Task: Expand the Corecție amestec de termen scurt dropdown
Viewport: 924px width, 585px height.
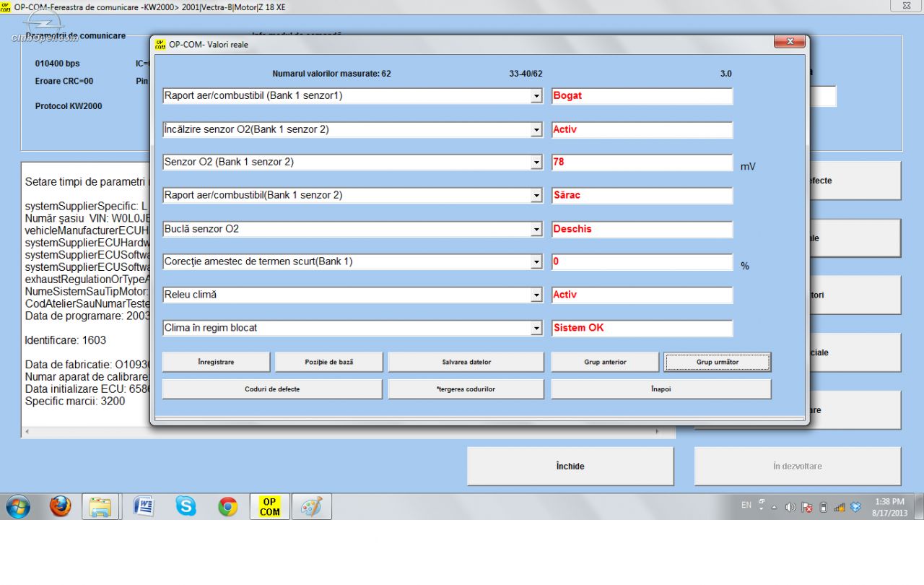Action: 536,261
